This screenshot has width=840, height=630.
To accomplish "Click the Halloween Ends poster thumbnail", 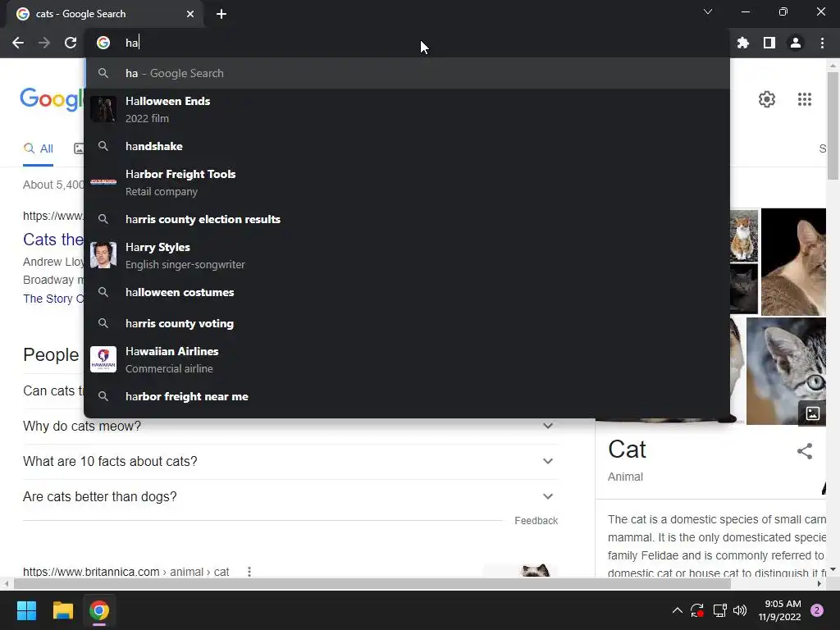I will 103,109.
